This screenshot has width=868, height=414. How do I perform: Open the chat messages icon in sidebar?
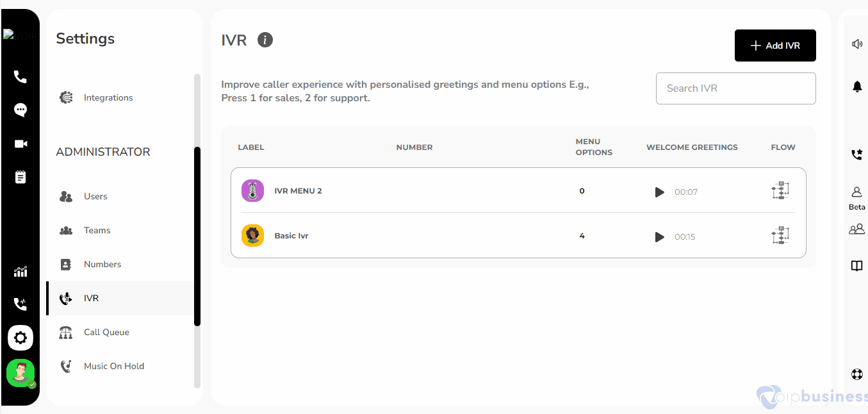coord(20,110)
